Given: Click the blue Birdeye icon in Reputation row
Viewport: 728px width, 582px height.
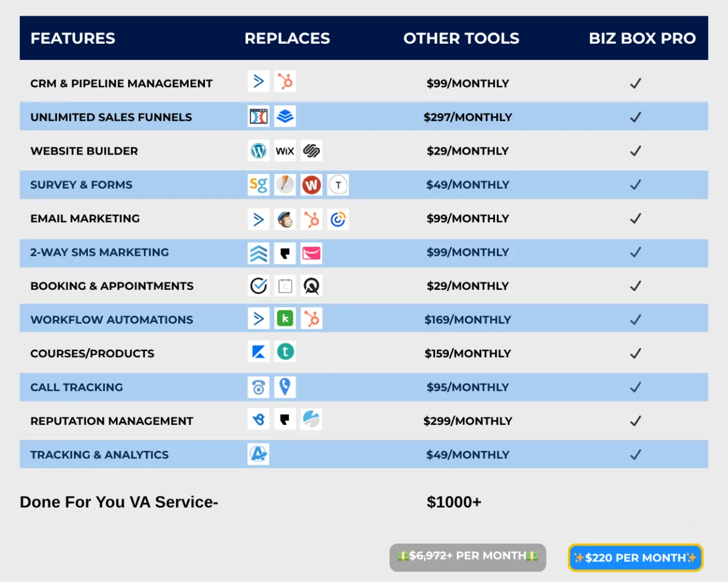Looking at the screenshot, I should pos(258,419).
